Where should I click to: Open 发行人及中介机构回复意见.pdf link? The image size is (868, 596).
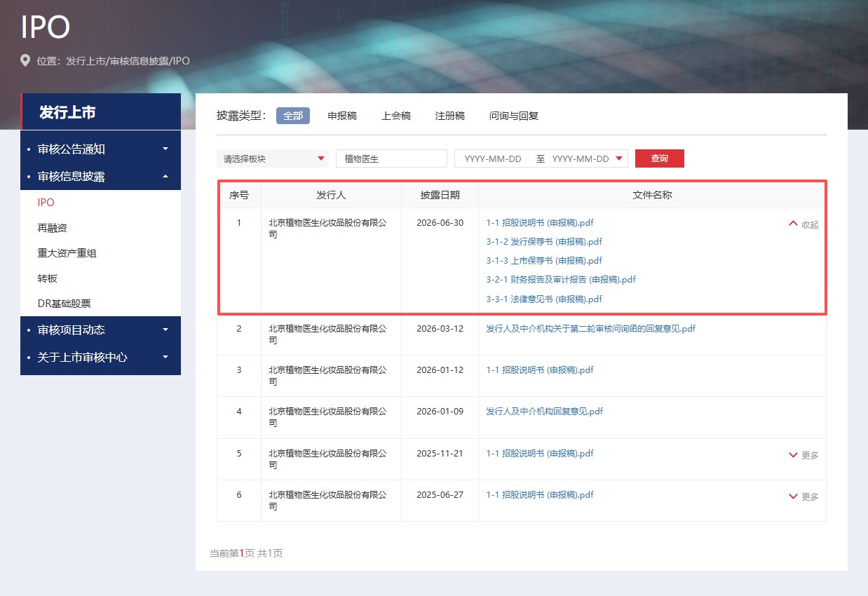click(545, 412)
